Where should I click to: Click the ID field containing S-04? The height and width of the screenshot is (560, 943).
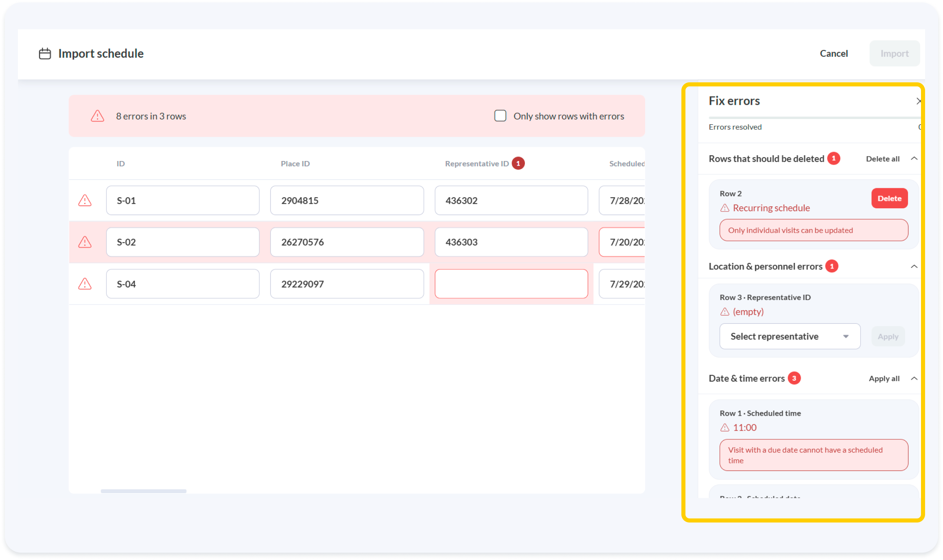pyautogui.click(x=183, y=284)
